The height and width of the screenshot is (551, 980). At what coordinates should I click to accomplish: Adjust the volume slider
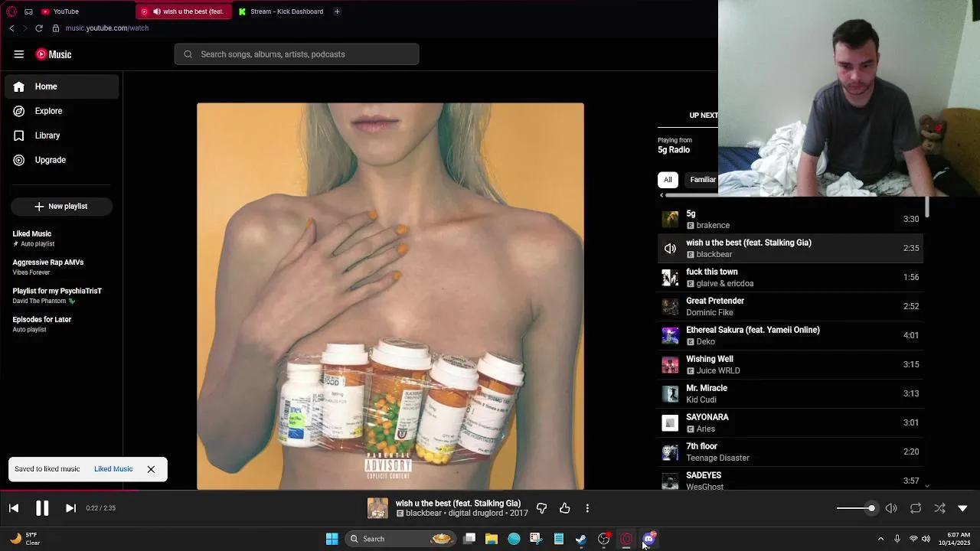click(856, 508)
